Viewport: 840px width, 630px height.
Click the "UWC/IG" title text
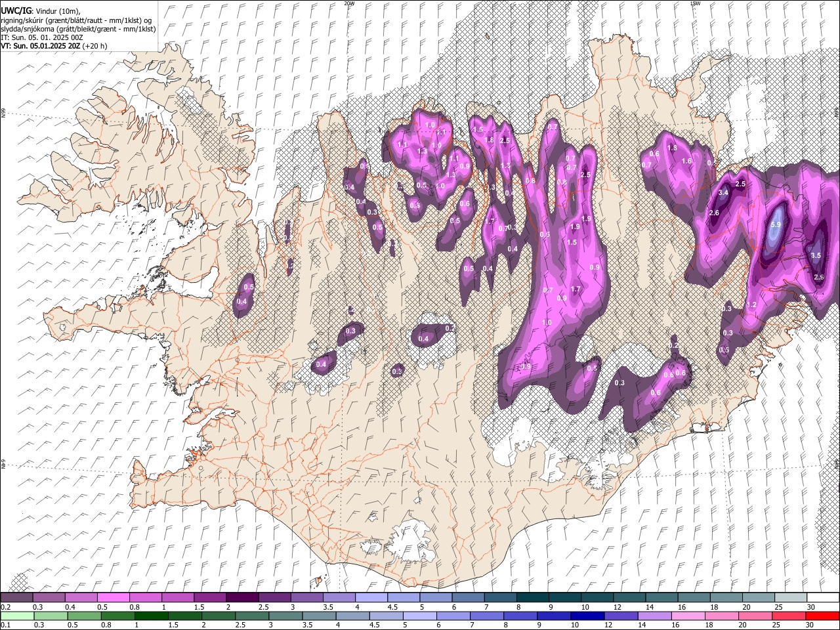[x=16, y=11]
